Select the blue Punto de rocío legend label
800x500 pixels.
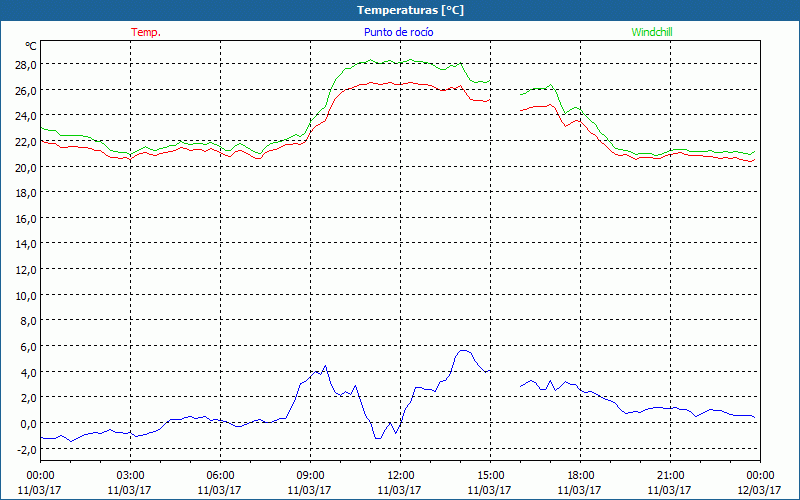(398, 32)
